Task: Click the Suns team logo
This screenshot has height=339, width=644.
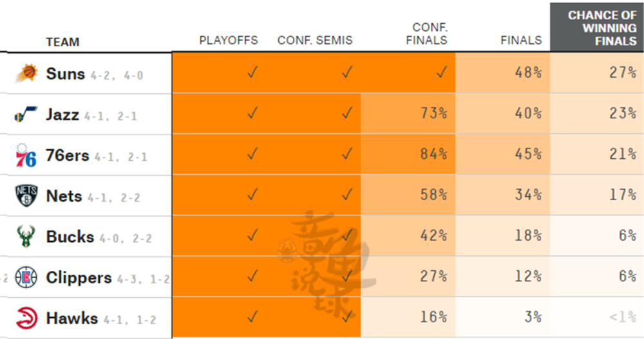Action: (x=26, y=73)
